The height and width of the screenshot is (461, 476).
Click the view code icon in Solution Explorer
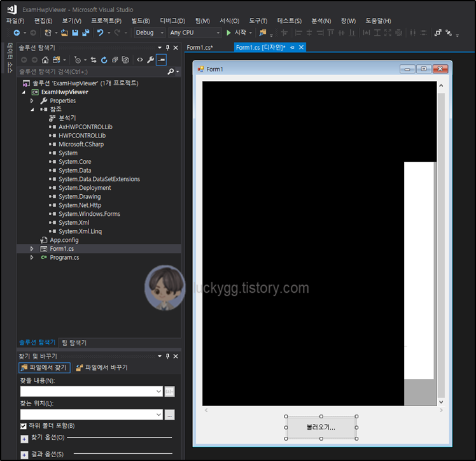139,60
